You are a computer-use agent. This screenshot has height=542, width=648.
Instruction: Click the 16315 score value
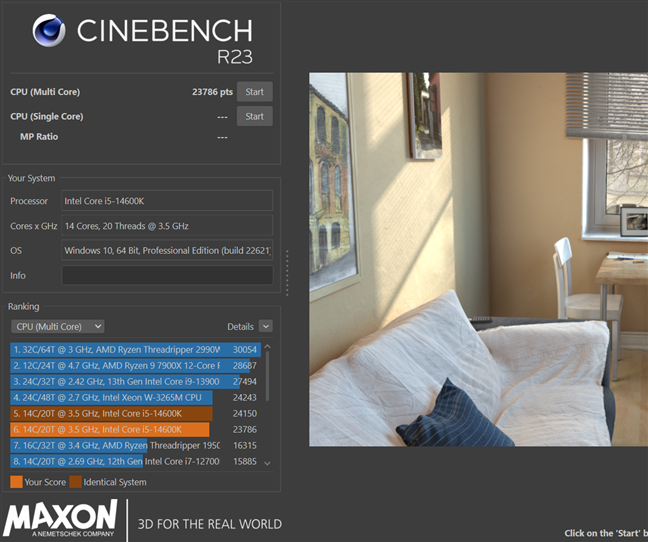(245, 445)
